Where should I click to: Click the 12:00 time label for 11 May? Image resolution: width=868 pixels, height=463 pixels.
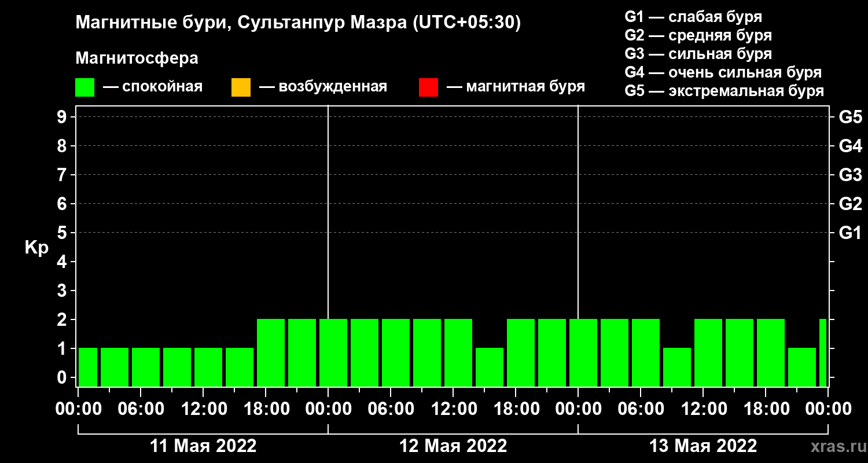coord(203,409)
